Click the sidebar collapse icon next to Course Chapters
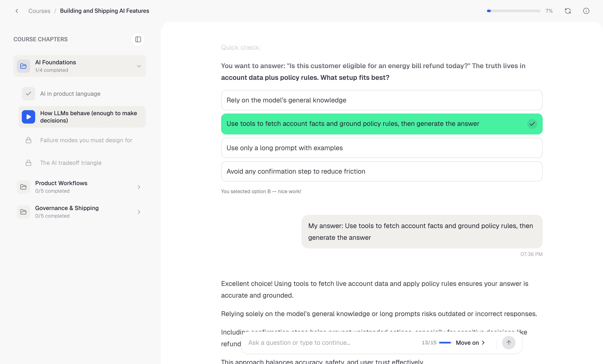The width and height of the screenshot is (603, 364). [138, 39]
